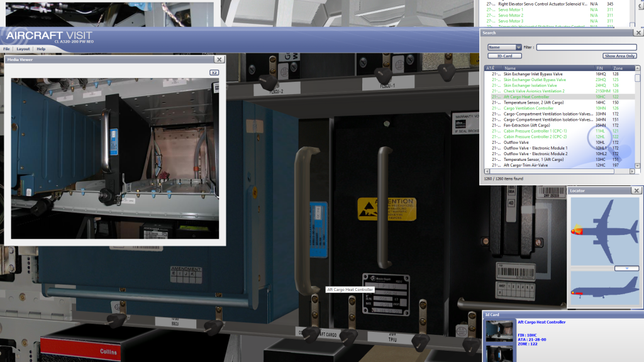The width and height of the screenshot is (644, 362).
Task: Click horizontal scrollbar thumb in search list
Action: point(552,172)
